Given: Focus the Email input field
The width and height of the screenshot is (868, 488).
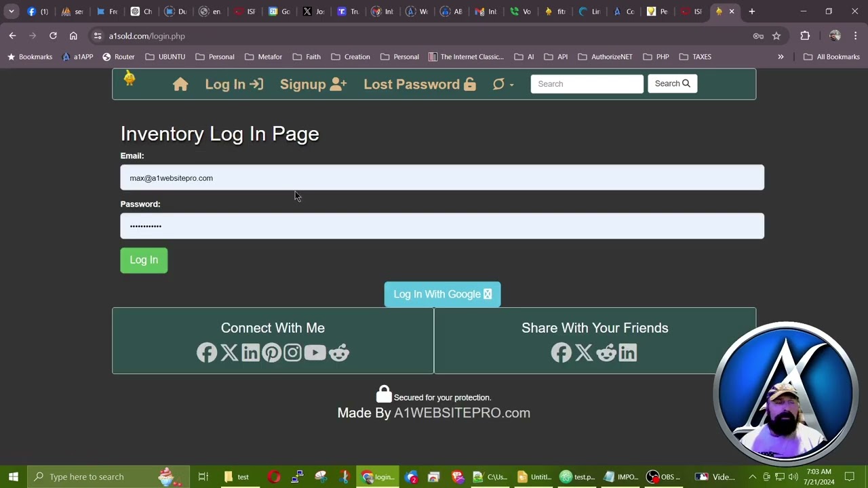Looking at the screenshot, I should coord(442,178).
